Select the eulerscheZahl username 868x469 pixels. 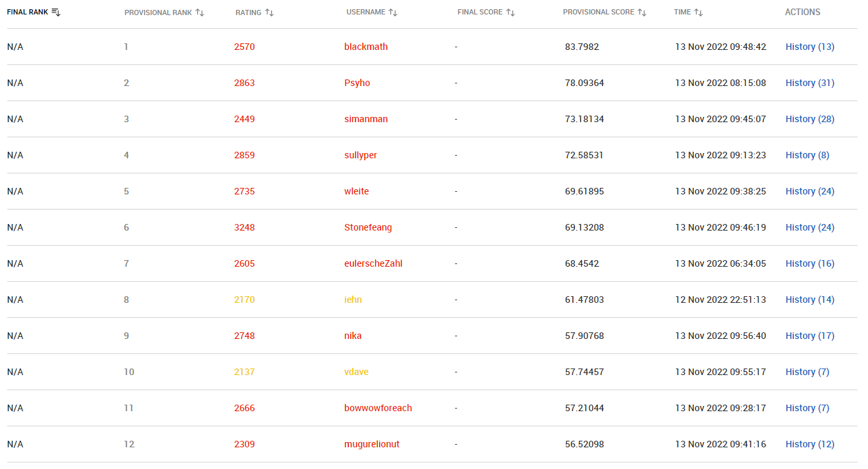coord(373,263)
